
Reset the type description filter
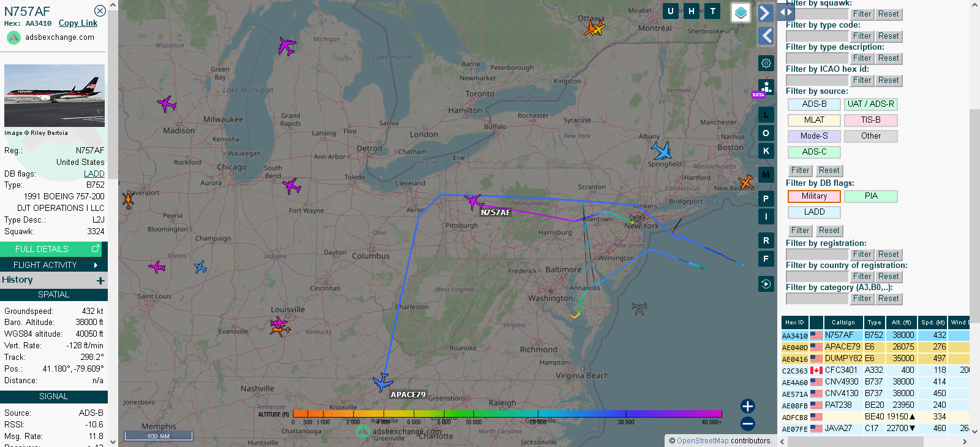click(x=888, y=58)
